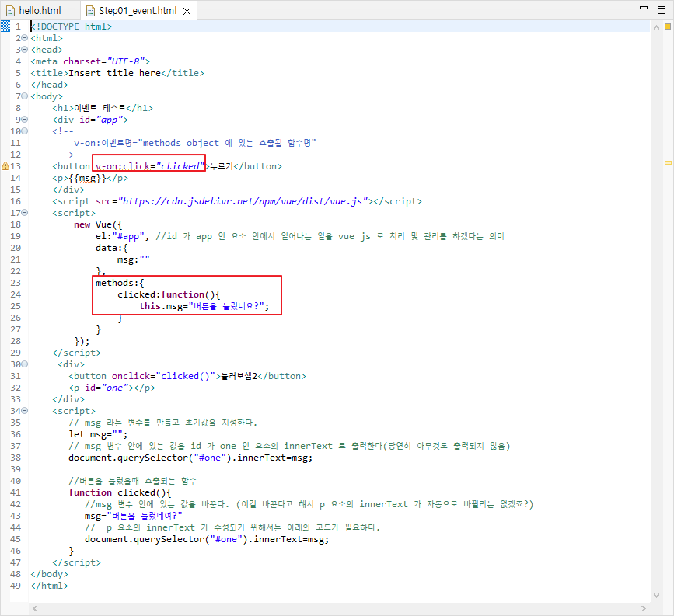Click the querySelector statement on line 38
The height and width of the screenshot is (616, 674).
[190, 458]
